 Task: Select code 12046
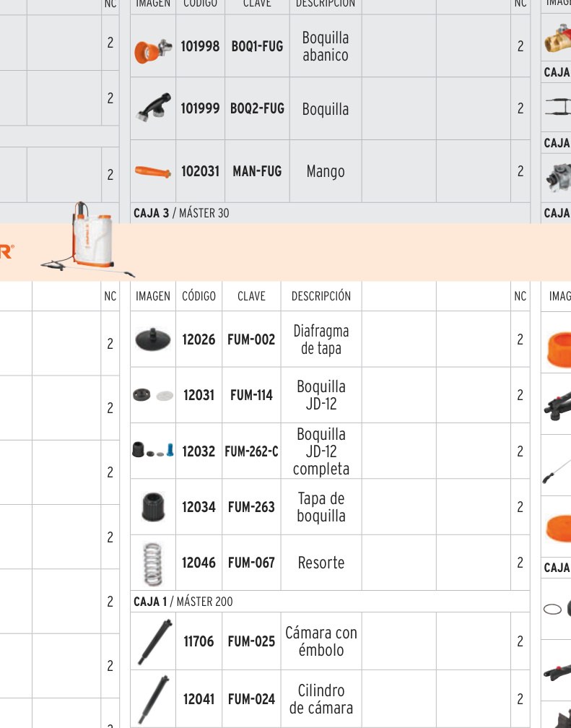click(x=199, y=563)
